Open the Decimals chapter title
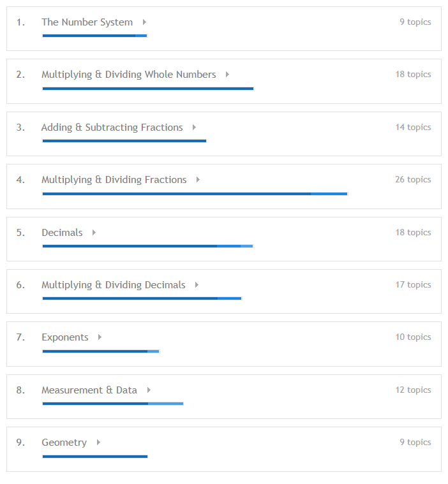 [62, 232]
